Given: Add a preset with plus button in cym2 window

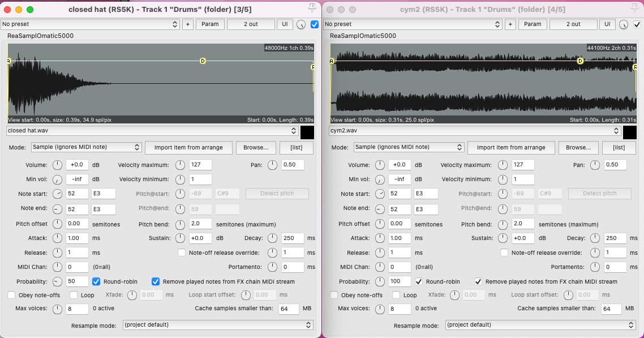Looking at the screenshot, I should pyautogui.click(x=510, y=24).
